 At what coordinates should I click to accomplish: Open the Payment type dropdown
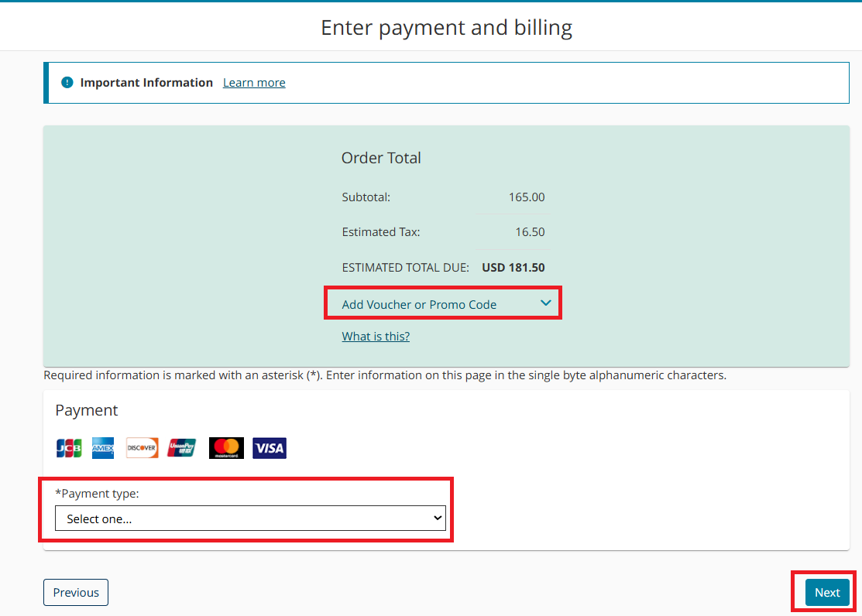(x=250, y=518)
